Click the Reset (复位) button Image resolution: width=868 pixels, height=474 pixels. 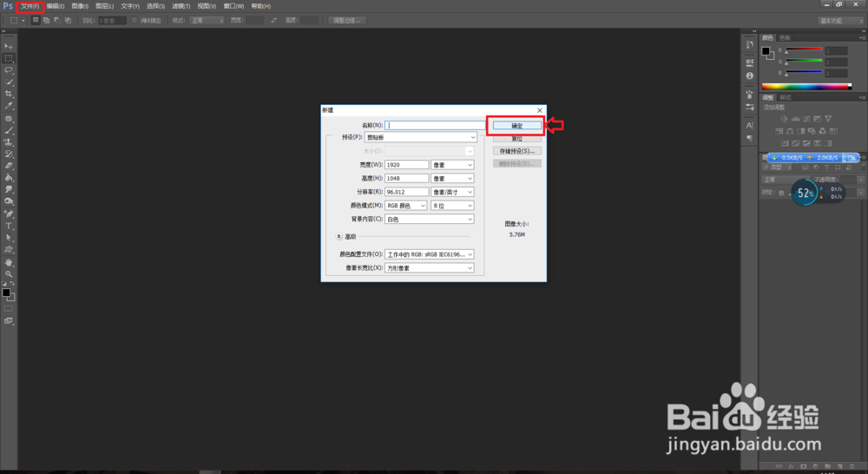pos(517,138)
